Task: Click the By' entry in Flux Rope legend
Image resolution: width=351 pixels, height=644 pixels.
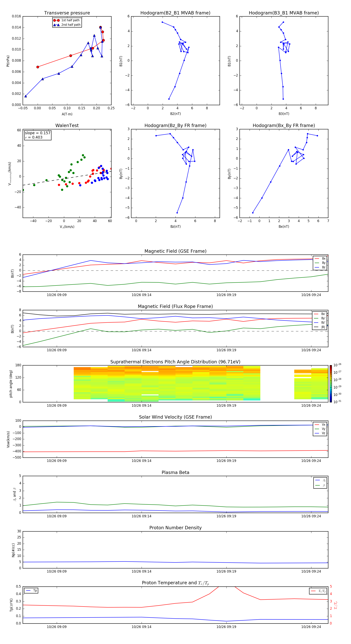Action: coord(320,318)
